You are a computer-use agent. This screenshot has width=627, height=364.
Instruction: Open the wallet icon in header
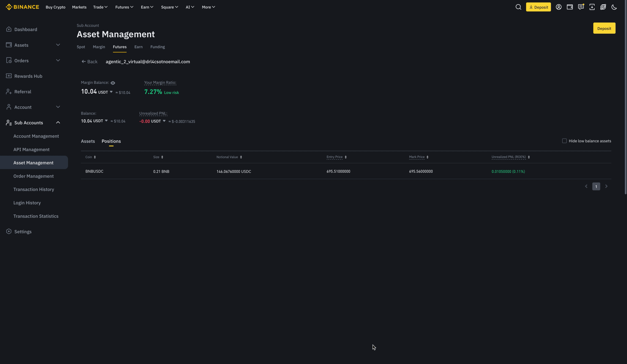[x=570, y=7]
